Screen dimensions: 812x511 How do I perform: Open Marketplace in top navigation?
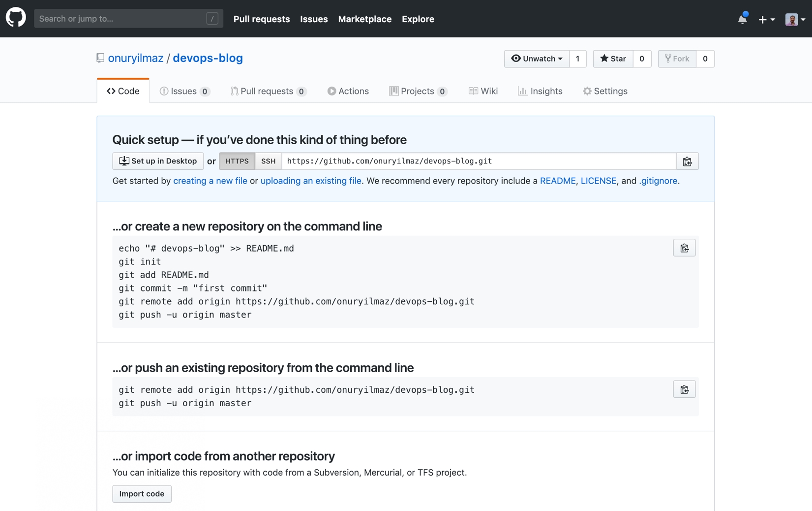pyautogui.click(x=364, y=19)
